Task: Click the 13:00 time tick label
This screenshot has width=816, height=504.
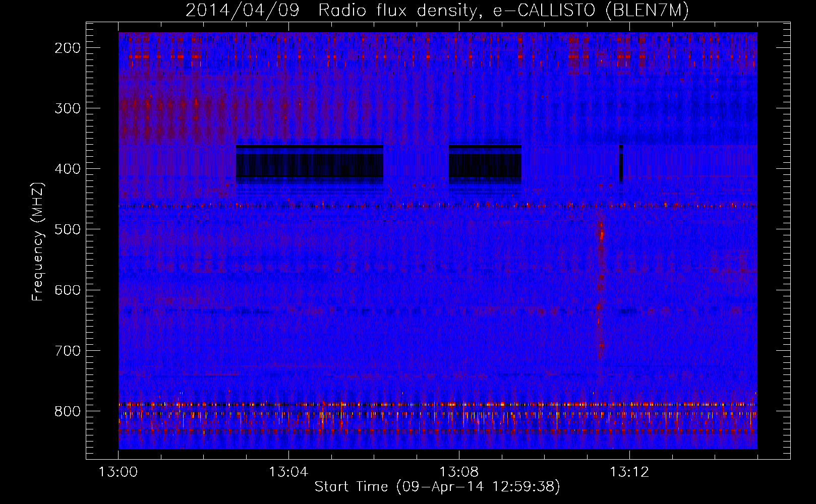Action: [x=118, y=472]
